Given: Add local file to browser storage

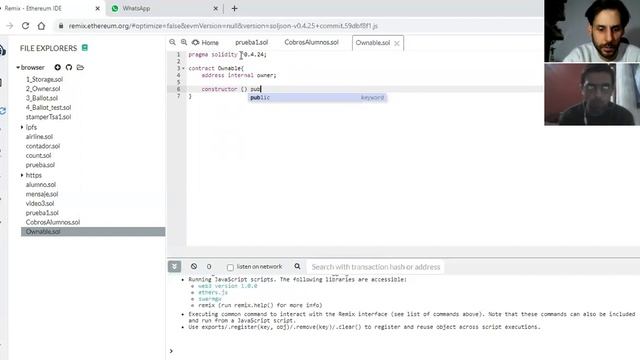Looking at the screenshot, I should (x=80, y=67).
